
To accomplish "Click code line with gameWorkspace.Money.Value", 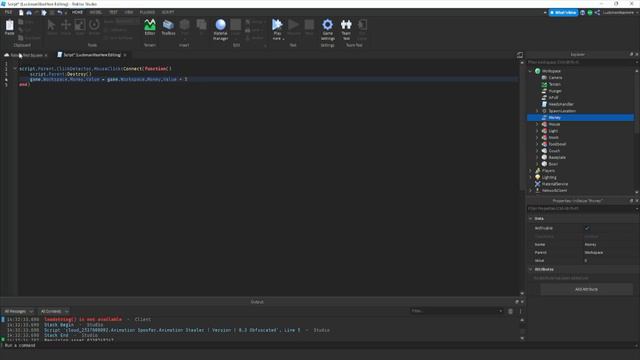I will click(109, 79).
